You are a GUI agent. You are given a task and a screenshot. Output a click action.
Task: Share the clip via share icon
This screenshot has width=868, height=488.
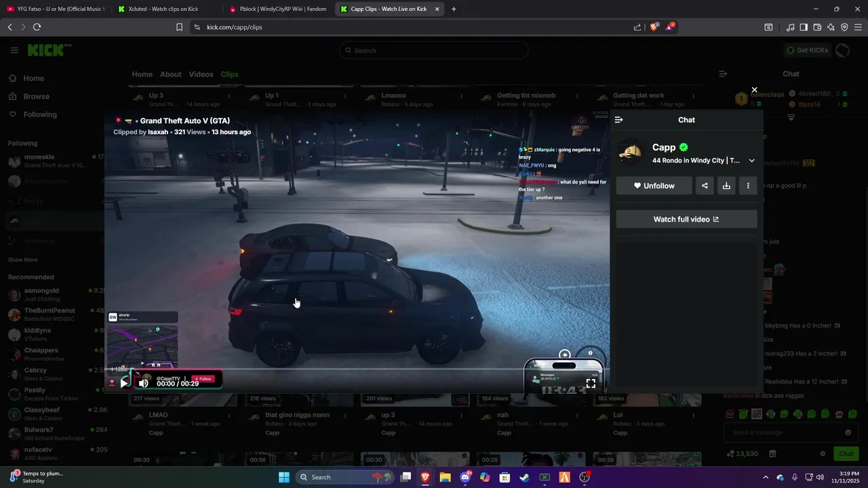tap(705, 186)
